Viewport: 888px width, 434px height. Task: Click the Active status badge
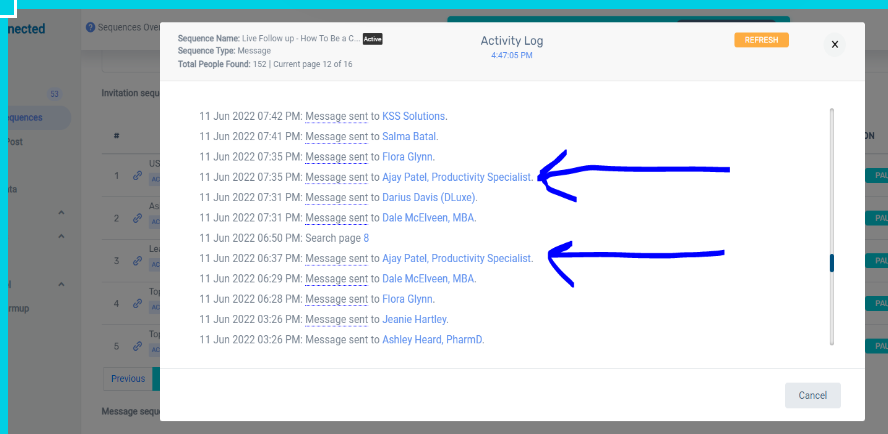373,39
